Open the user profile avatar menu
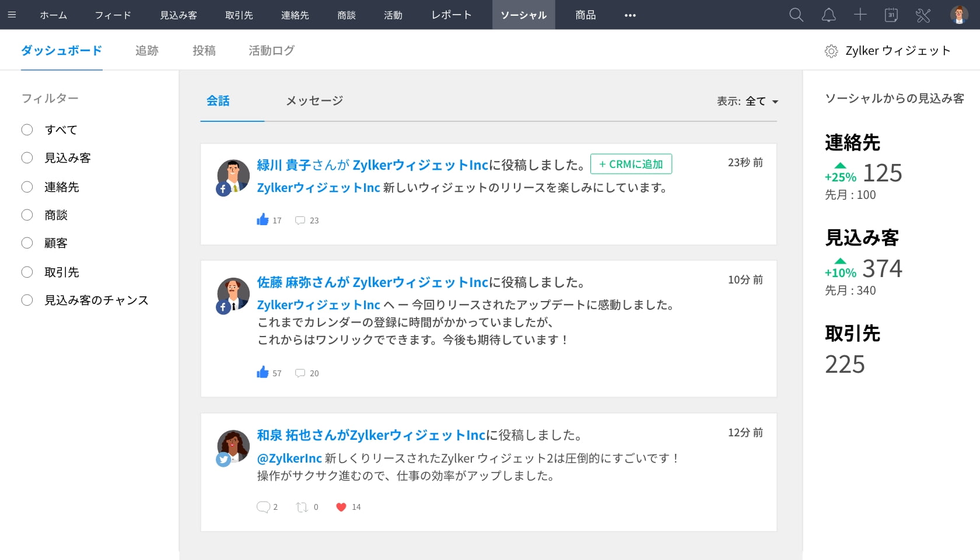This screenshot has width=980, height=560. (959, 15)
